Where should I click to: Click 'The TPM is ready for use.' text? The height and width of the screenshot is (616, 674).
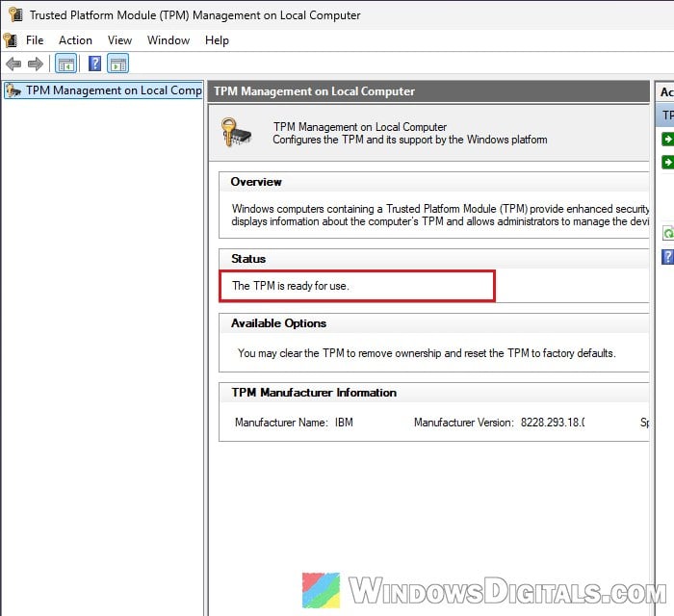[x=290, y=286]
